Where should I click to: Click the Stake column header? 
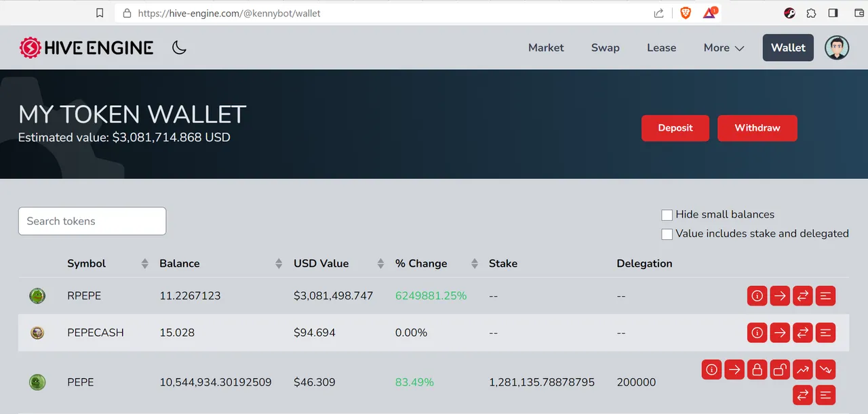(x=503, y=264)
